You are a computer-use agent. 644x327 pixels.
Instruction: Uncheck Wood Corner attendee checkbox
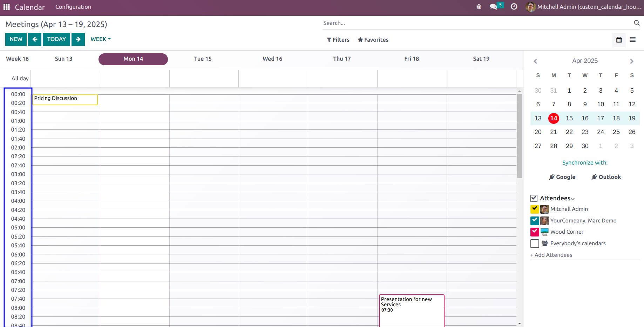click(x=535, y=232)
